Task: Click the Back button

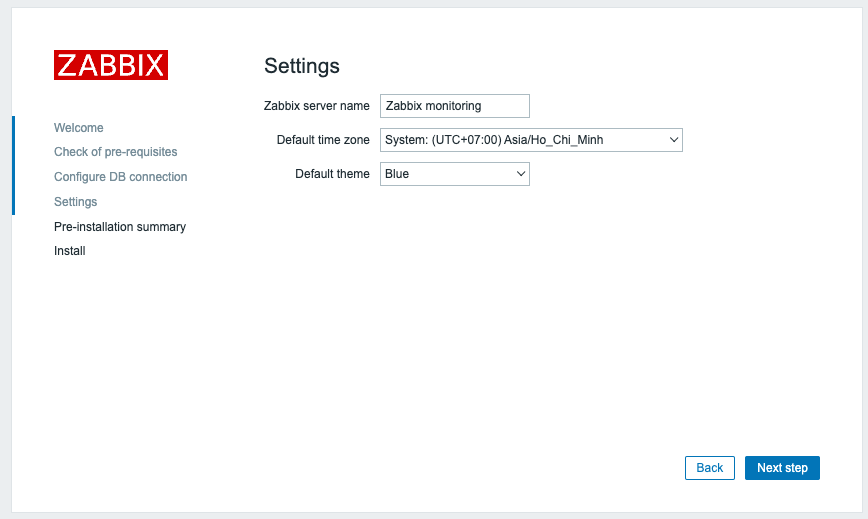Action: click(x=710, y=468)
